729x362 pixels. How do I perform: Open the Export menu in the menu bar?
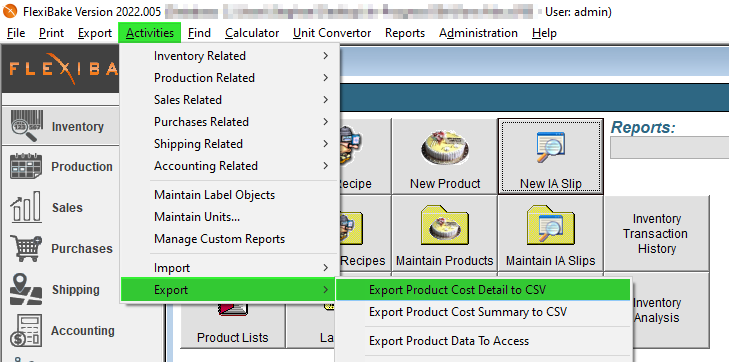tap(95, 33)
